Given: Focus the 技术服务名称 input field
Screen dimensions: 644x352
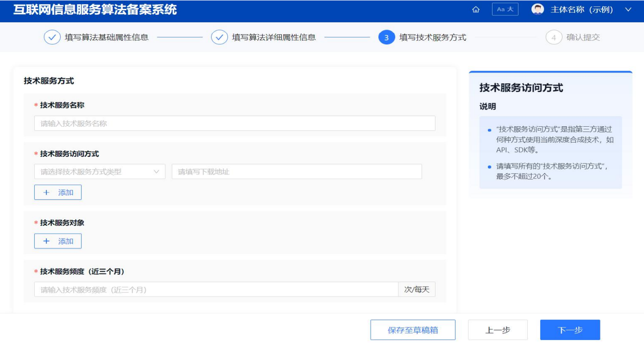Looking at the screenshot, I should [234, 123].
